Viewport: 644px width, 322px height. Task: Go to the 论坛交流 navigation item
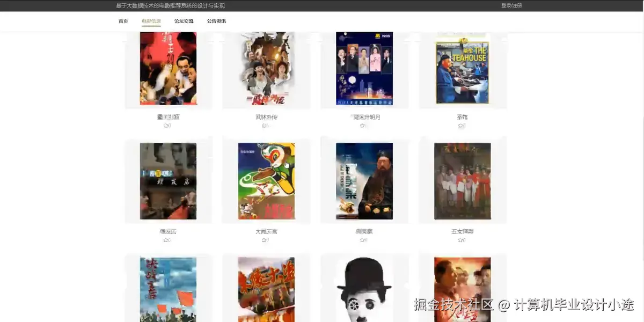(x=184, y=21)
